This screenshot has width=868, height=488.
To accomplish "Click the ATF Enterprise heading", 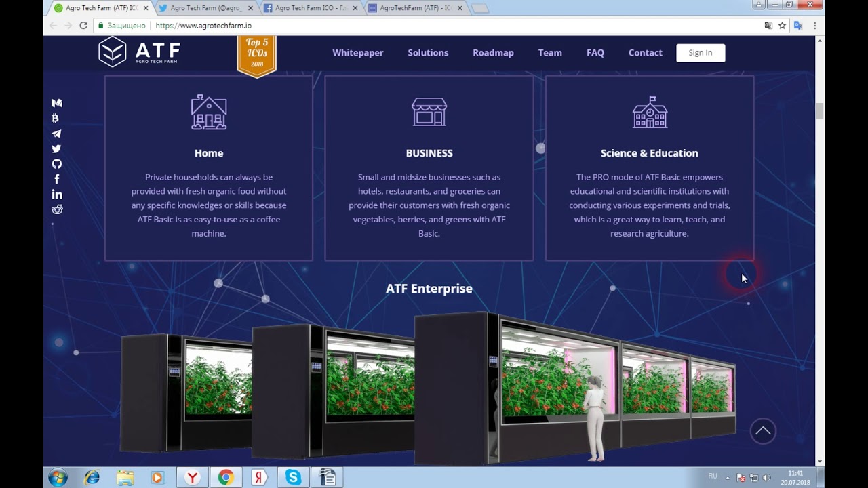I will (x=429, y=289).
